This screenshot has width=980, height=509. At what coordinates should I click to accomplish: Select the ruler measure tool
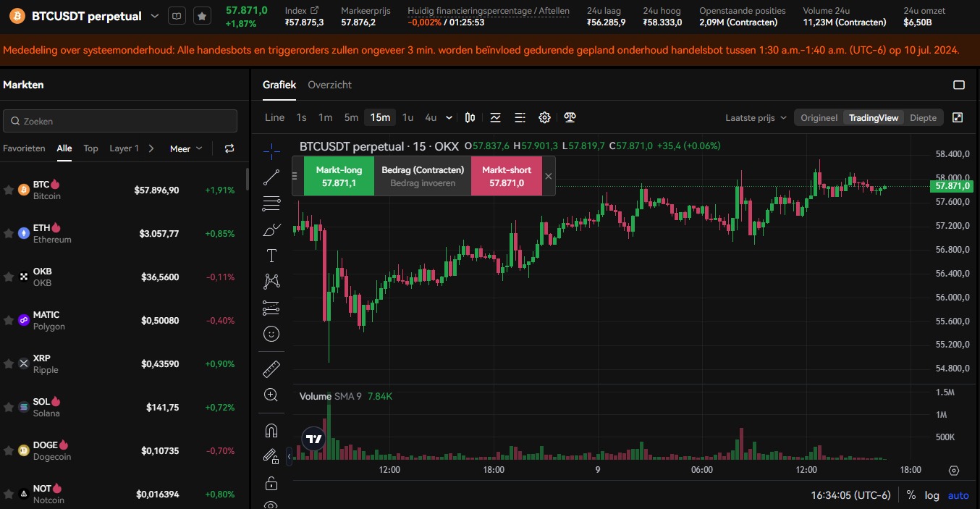click(271, 369)
